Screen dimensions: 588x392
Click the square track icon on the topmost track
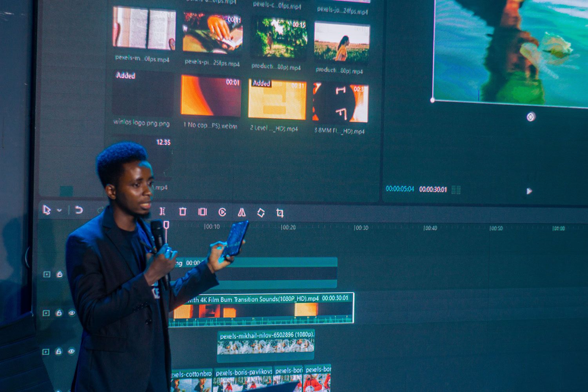[x=47, y=274]
